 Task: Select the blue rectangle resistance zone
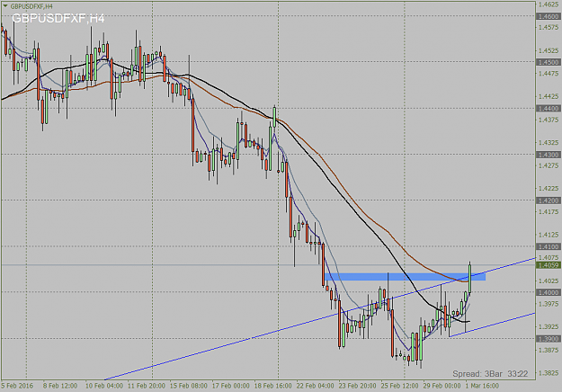click(405, 277)
